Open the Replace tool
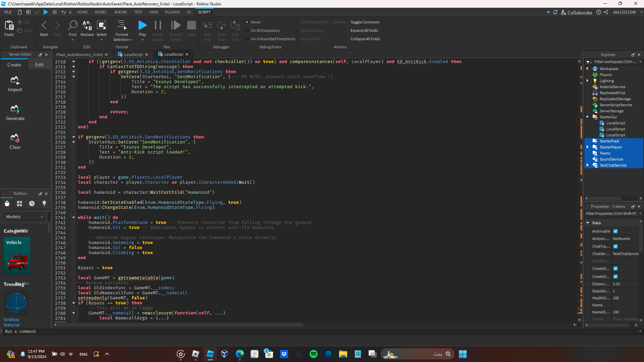The height and width of the screenshot is (362, 644). 87,25
